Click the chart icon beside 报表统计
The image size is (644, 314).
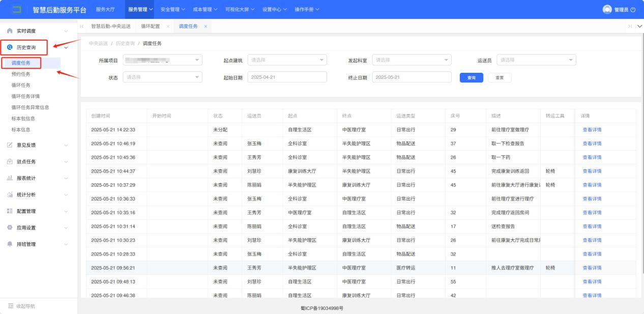coord(10,178)
